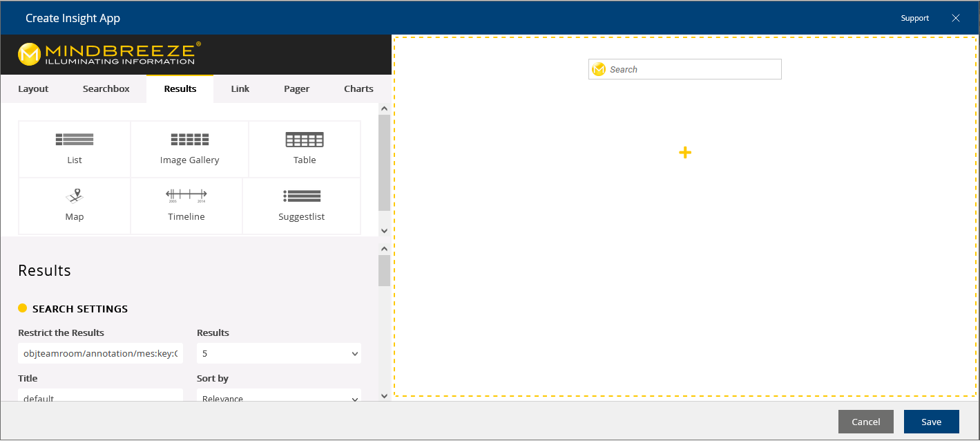980x441 pixels.
Task: Click the Mindbreeze logo in search box
Action: click(x=599, y=69)
